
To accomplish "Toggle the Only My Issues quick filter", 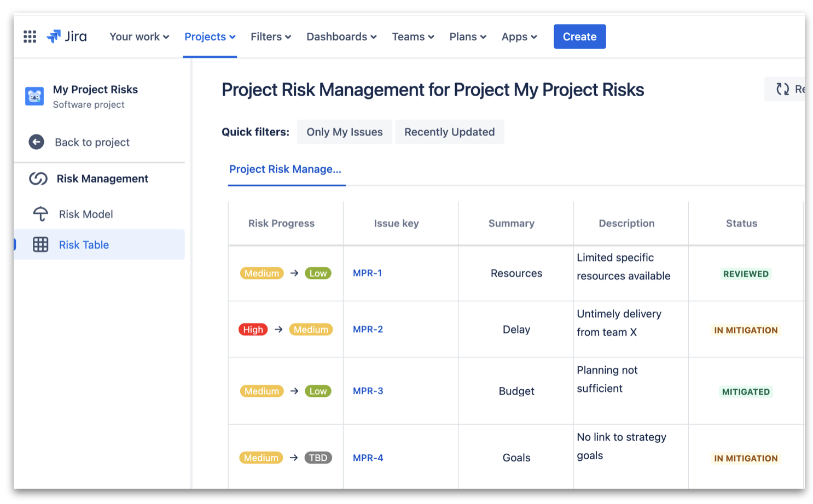I will point(344,132).
